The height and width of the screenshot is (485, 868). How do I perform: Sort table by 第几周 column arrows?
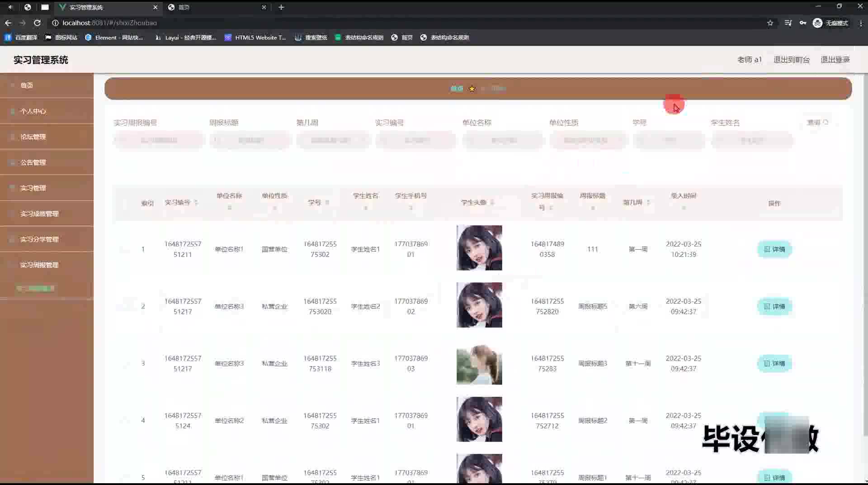click(648, 203)
